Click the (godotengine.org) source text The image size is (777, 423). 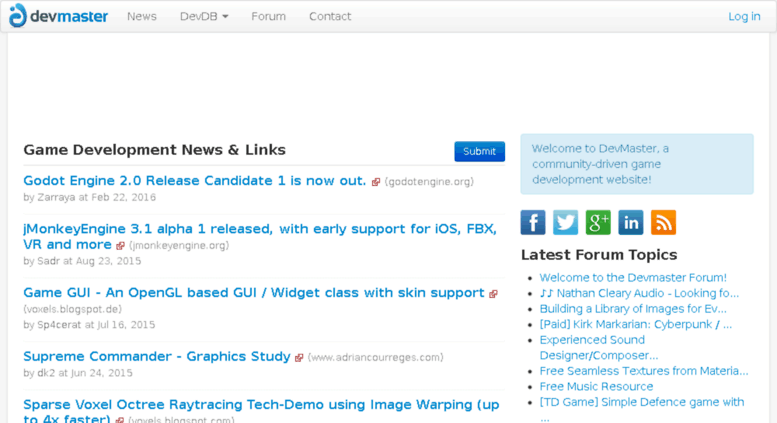tap(429, 182)
